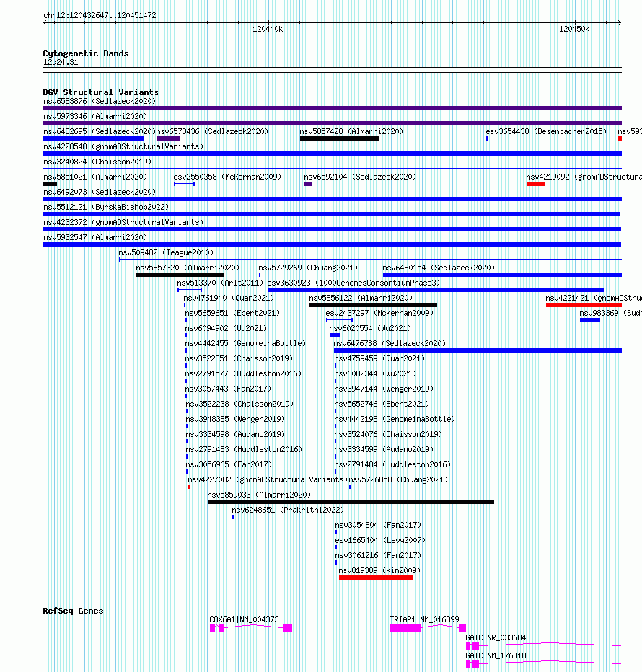
Task: Click esv1665404 (Levy2007) label
Action: coord(380,541)
